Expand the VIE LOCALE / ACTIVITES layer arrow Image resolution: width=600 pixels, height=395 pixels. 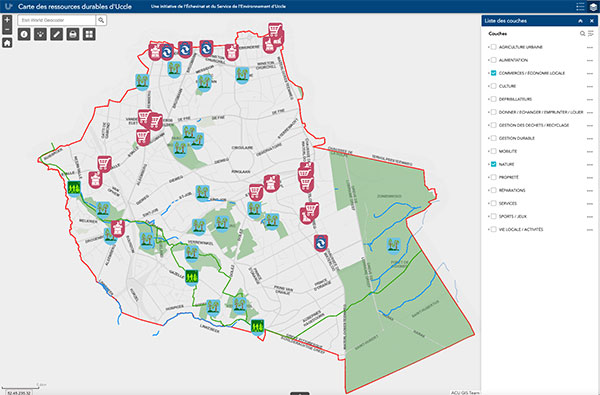(489, 229)
